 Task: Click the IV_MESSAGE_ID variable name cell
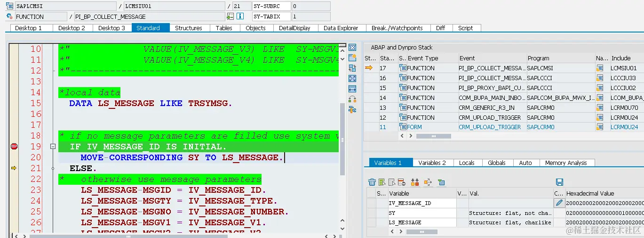(x=422, y=203)
